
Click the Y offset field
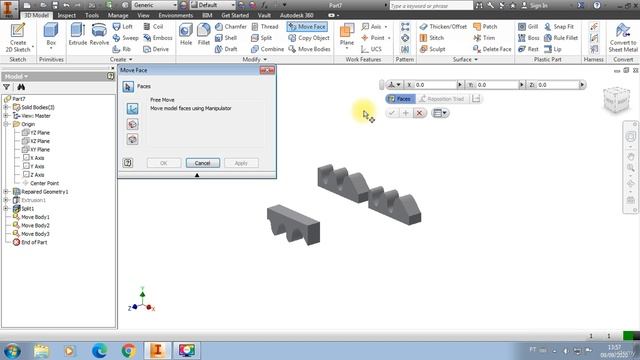point(497,85)
